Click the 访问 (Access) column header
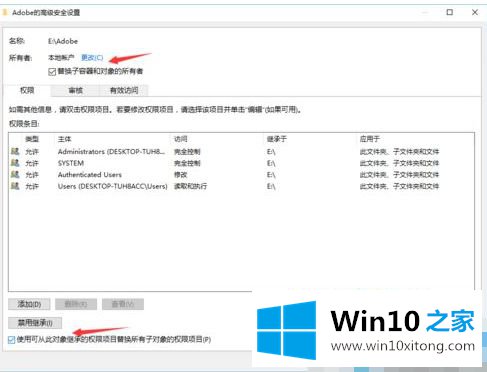This screenshot has height=372, width=487. [181, 139]
